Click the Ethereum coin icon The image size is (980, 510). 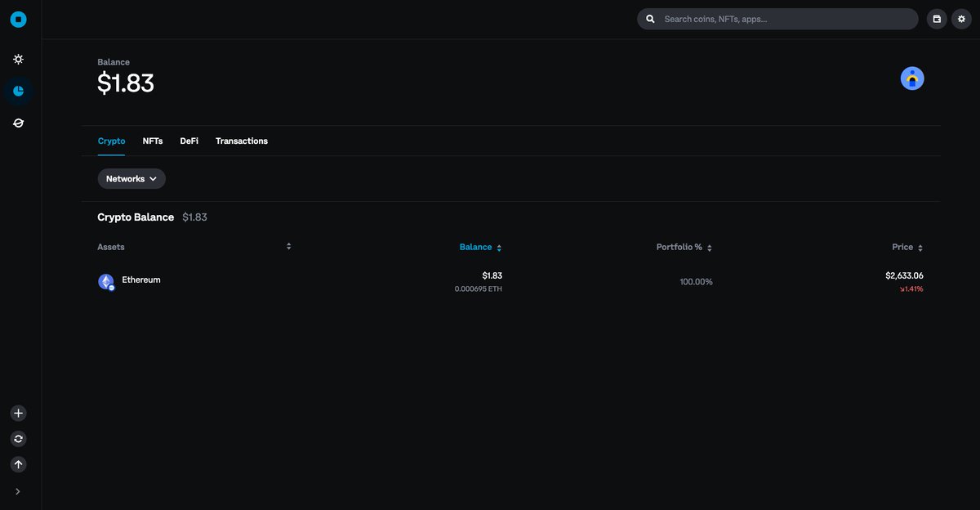coord(106,282)
